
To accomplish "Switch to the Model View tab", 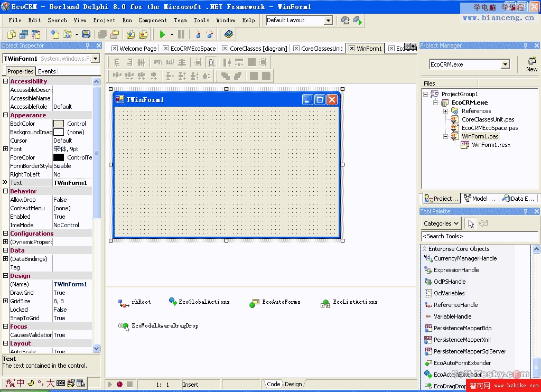I will click(x=480, y=199).
